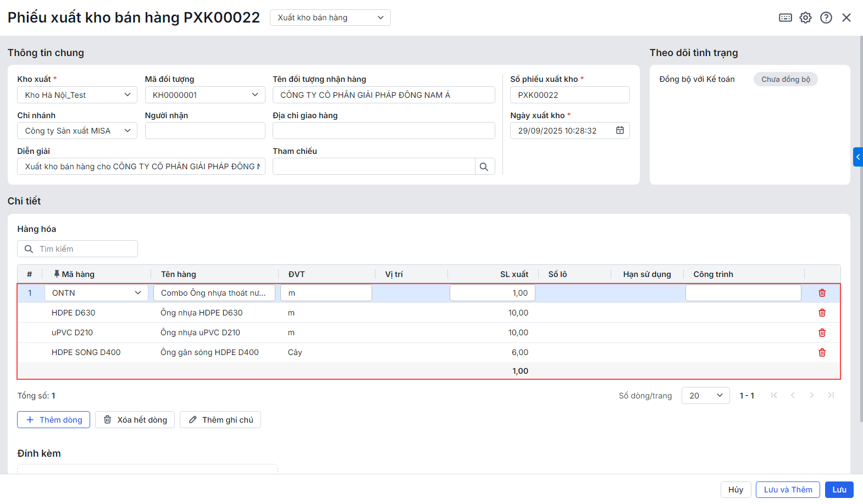Delete the ONTN combo row
This screenshot has width=863, height=504.
pos(822,293)
